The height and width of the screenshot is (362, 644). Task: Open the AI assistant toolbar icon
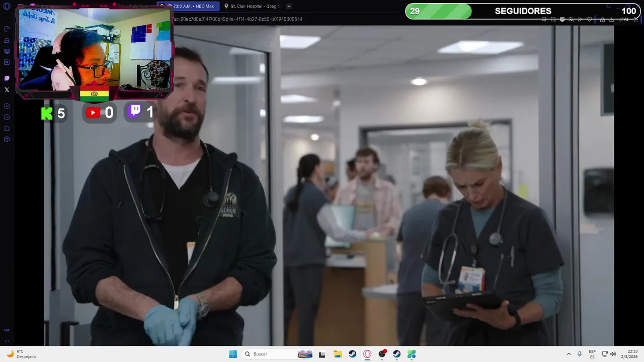point(624,19)
